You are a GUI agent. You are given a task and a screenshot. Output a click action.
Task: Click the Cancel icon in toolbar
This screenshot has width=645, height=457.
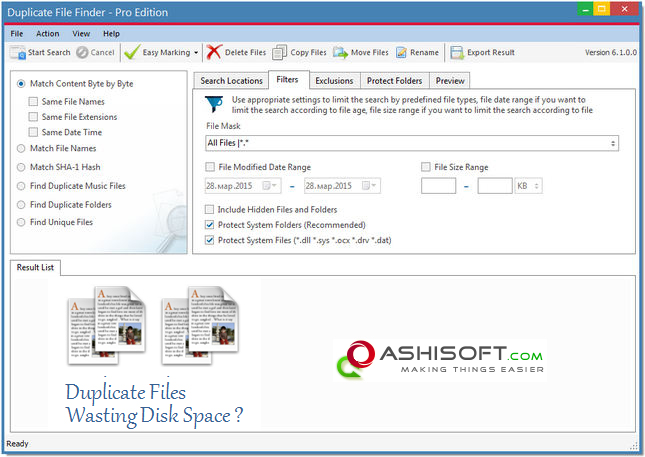pyautogui.click(x=82, y=53)
